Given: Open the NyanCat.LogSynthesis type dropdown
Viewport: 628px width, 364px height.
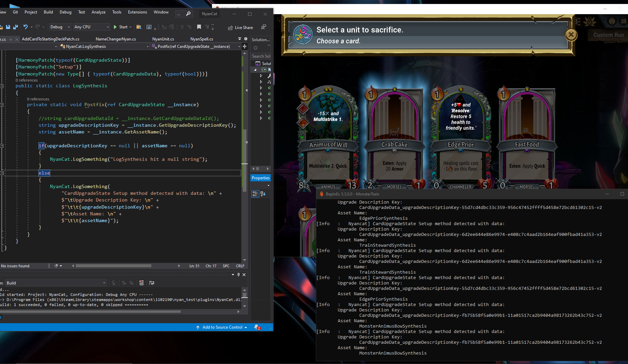Looking at the screenshot, I should 104,47.
